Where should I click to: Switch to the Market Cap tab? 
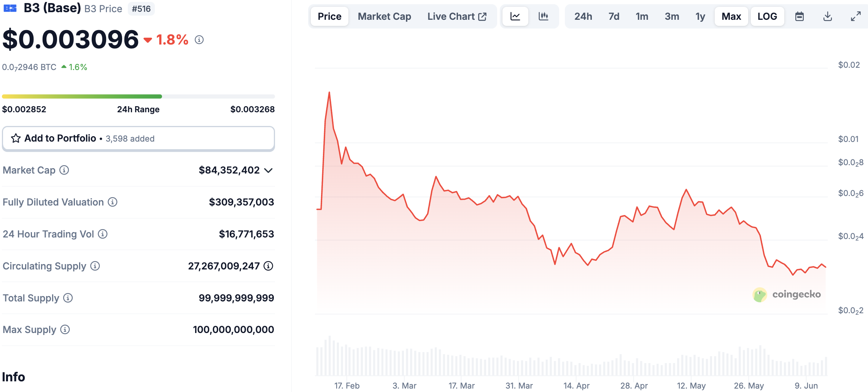click(384, 16)
